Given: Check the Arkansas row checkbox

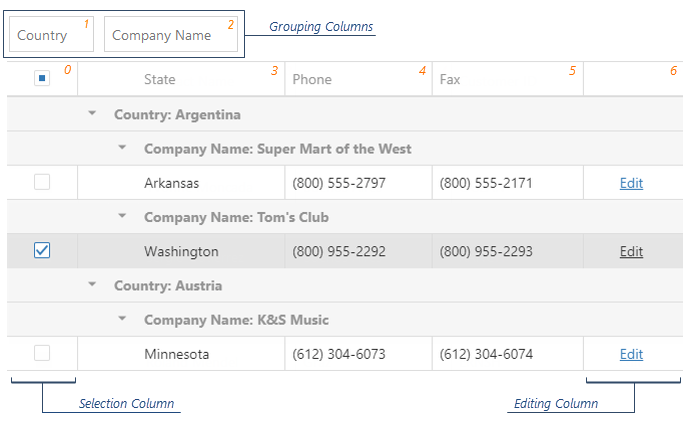Looking at the screenshot, I should [42, 182].
